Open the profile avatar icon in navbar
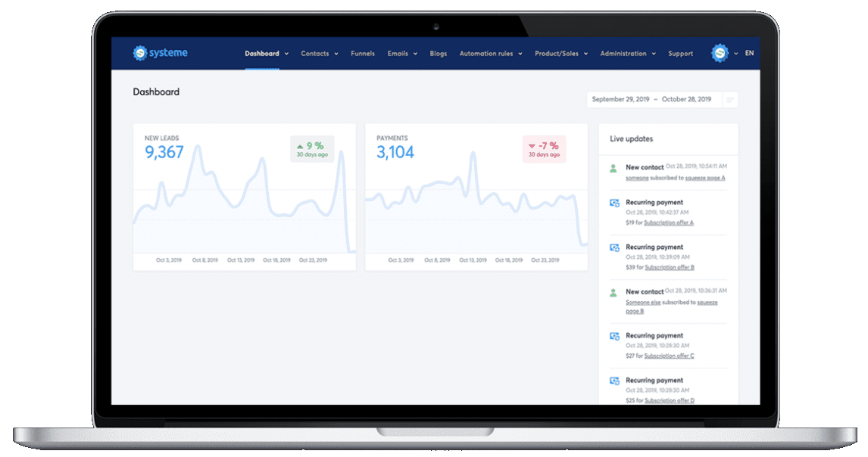This screenshot has width=868, height=457. [x=720, y=53]
